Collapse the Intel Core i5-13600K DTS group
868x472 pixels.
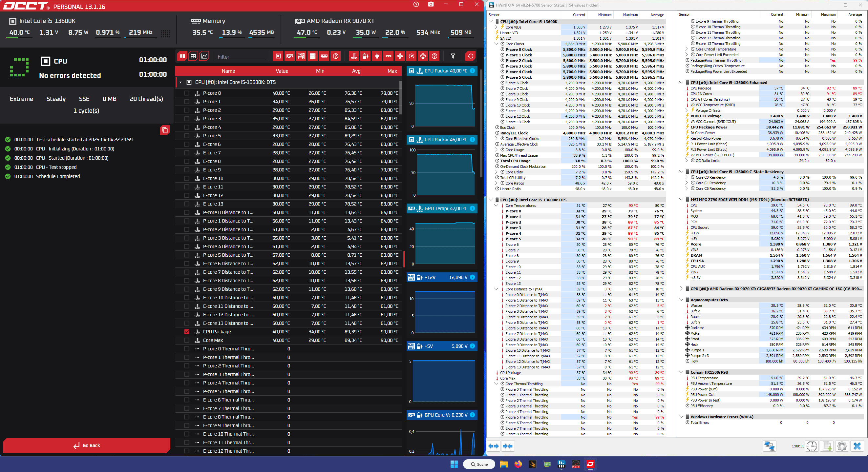click(x=180, y=82)
